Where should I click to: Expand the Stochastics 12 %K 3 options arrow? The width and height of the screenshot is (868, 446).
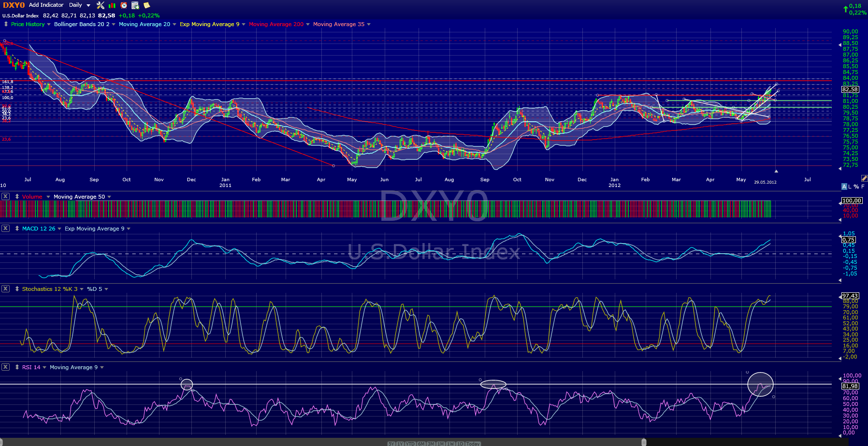coord(82,289)
